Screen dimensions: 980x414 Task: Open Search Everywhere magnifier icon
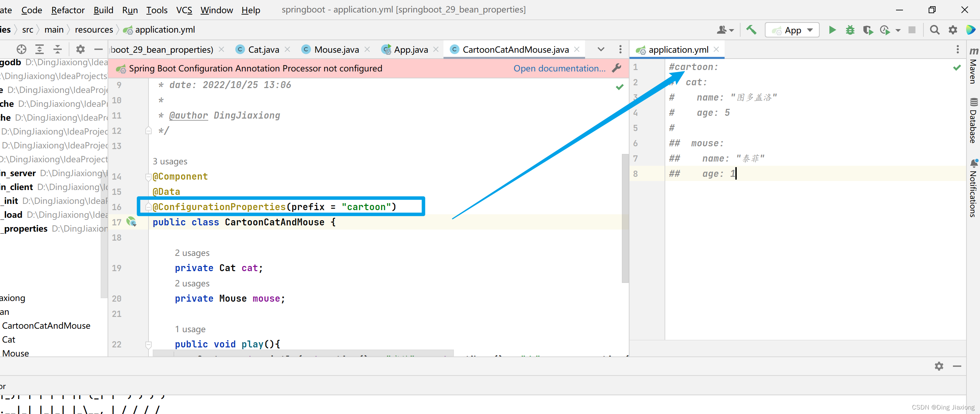[x=934, y=30]
